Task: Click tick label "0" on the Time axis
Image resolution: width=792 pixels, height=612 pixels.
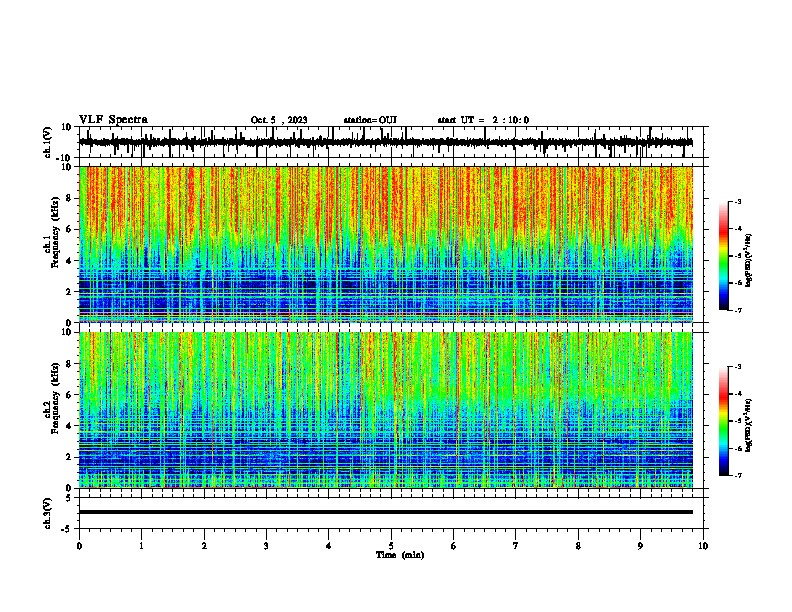Action: [79, 546]
